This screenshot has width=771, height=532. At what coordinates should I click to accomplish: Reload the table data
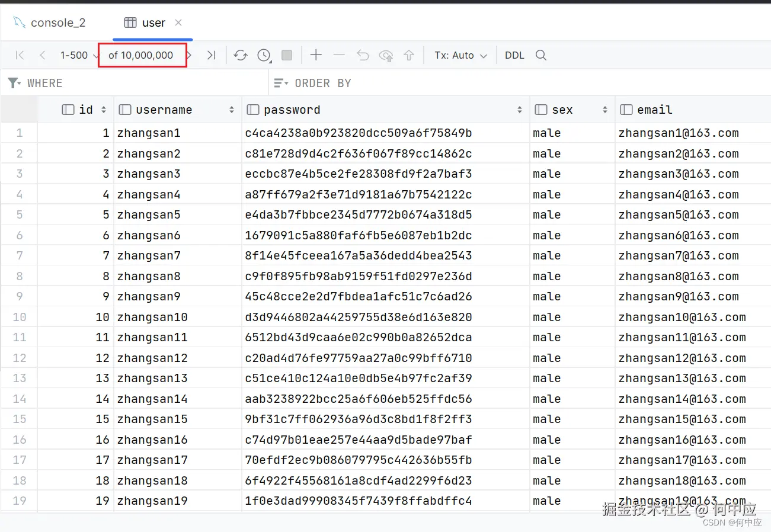[240, 55]
